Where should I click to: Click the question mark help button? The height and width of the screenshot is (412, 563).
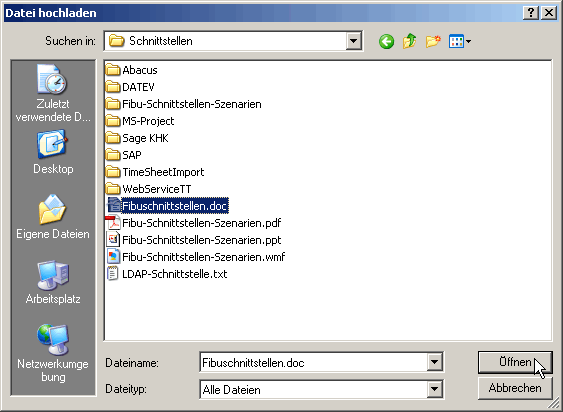(531, 13)
